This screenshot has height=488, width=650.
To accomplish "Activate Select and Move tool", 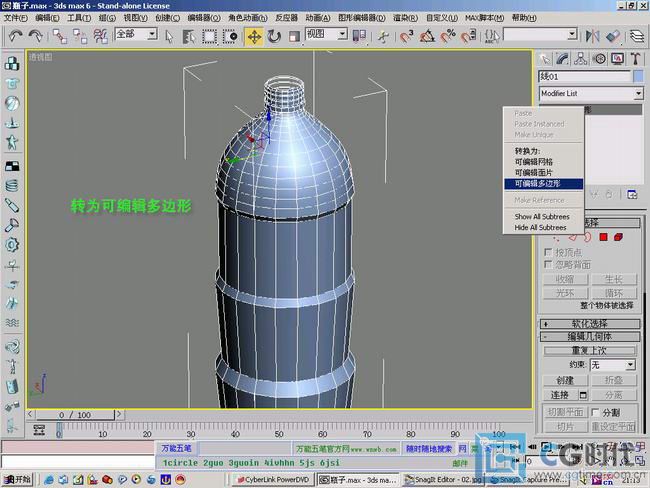I will [254, 36].
